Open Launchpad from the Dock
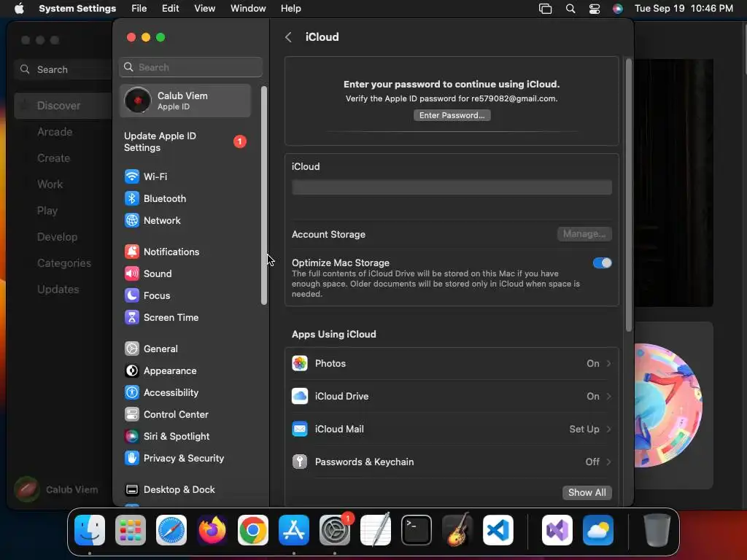 [131, 530]
